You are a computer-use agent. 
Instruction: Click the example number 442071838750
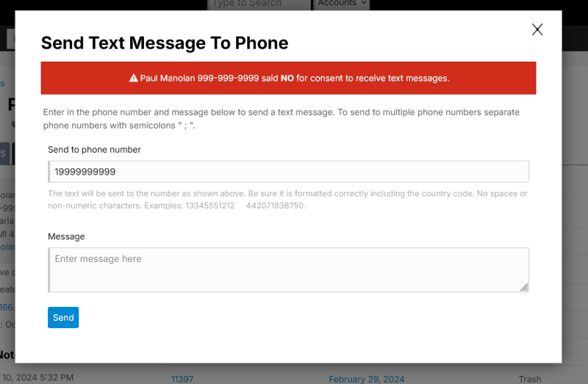pos(276,206)
